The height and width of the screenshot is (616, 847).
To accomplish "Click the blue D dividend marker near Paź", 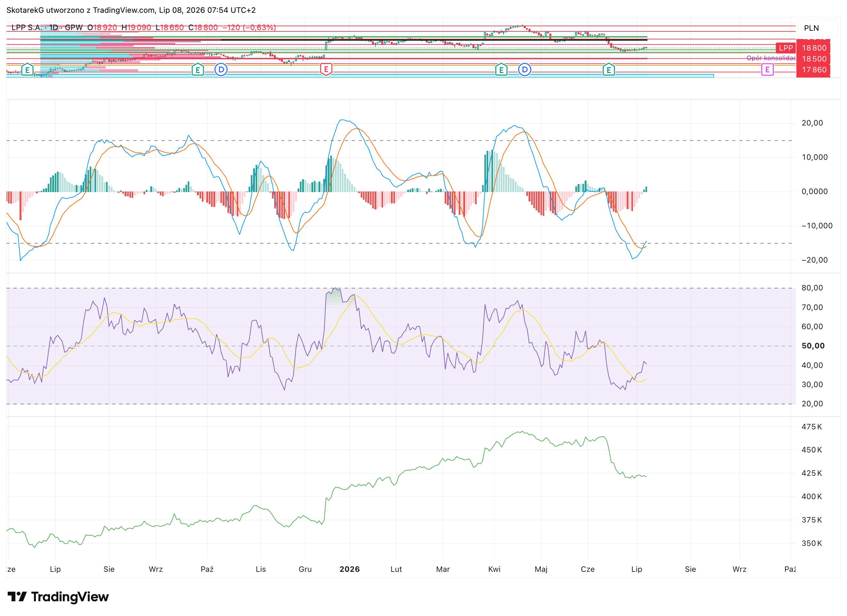I will [x=221, y=69].
